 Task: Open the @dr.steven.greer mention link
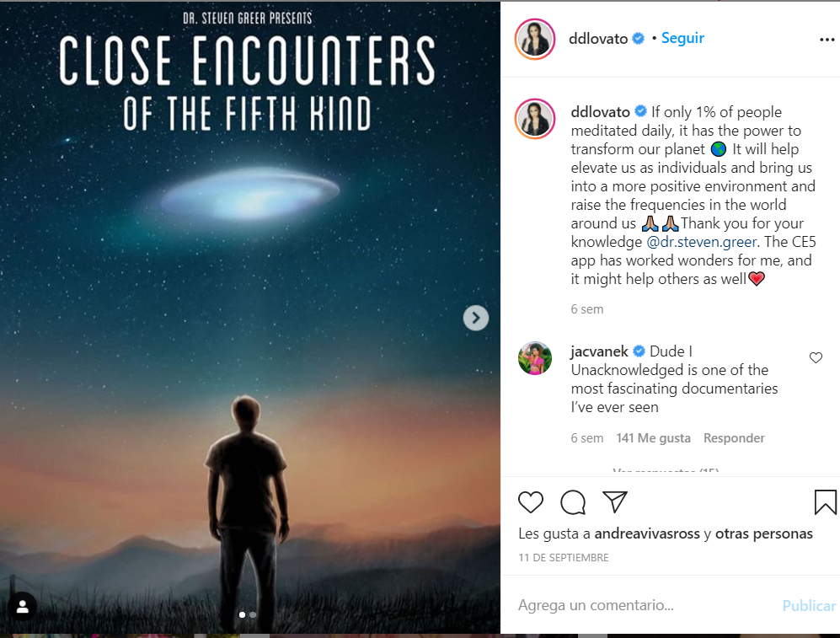click(x=701, y=242)
